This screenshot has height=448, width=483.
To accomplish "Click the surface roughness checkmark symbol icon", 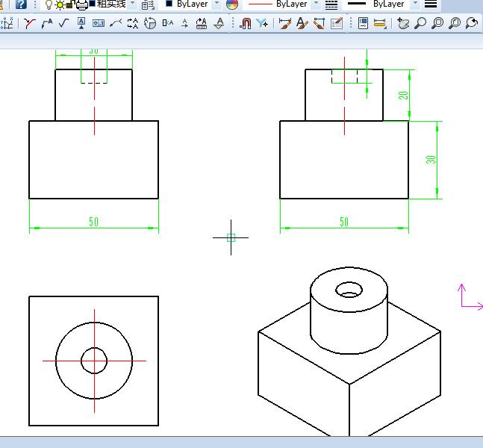I will pos(63,23).
